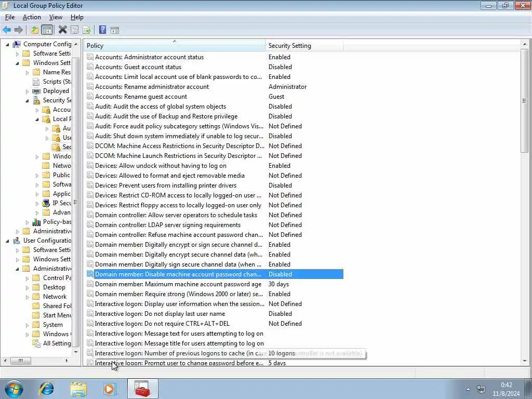
Task: Click the policy list scroll down arrow
Action: (x=525, y=361)
